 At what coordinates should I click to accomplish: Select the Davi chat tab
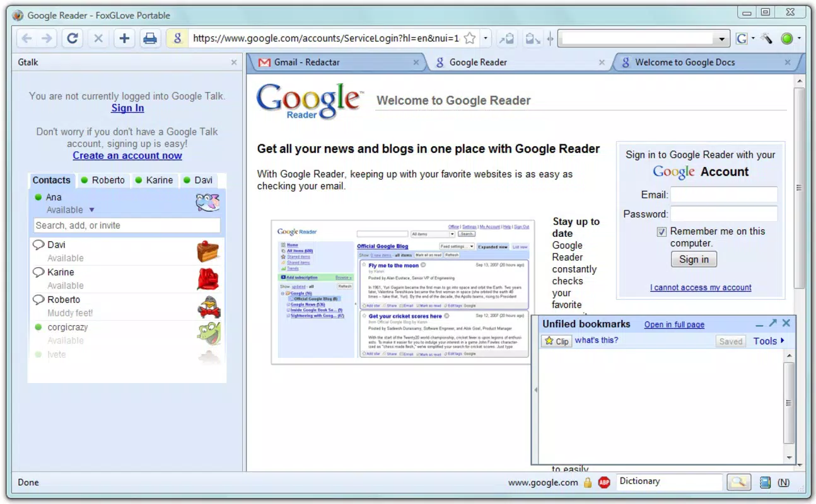click(x=198, y=180)
